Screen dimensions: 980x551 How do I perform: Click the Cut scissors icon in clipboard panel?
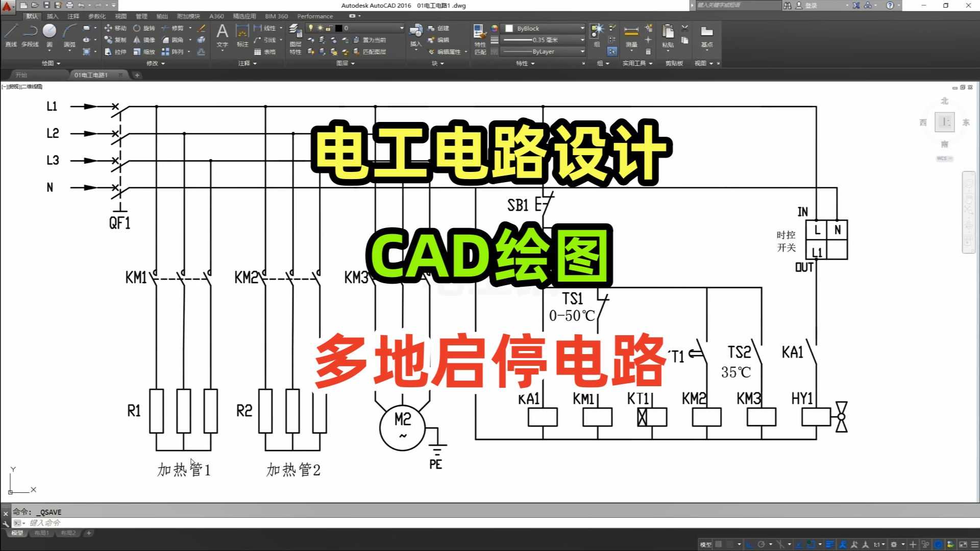685,28
